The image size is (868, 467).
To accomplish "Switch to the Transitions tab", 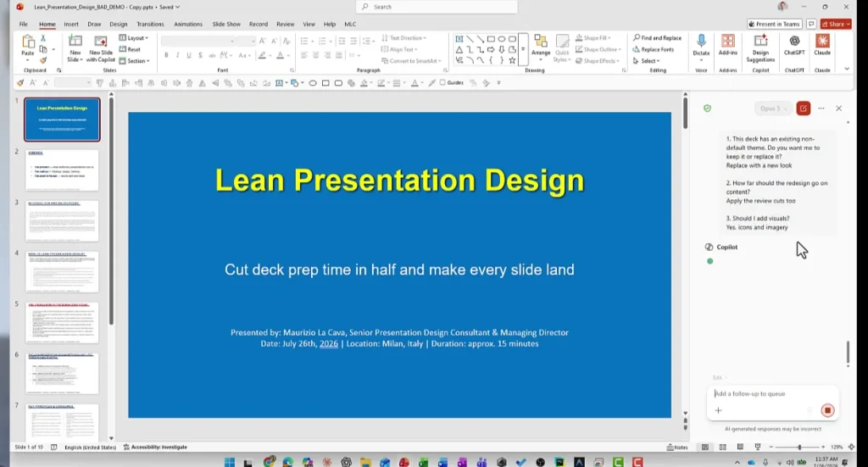I will point(150,25).
